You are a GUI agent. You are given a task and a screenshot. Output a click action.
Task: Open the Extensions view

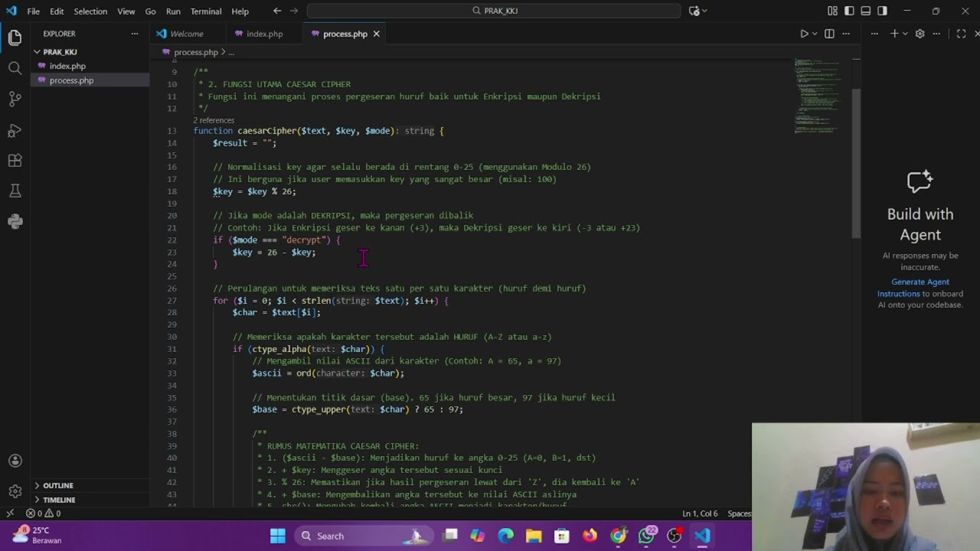click(15, 161)
